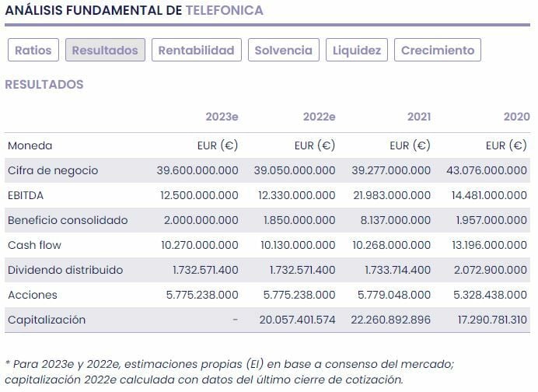Screen dimensions: 538x392
Task: Select the 2020 column header
Action: coord(516,117)
